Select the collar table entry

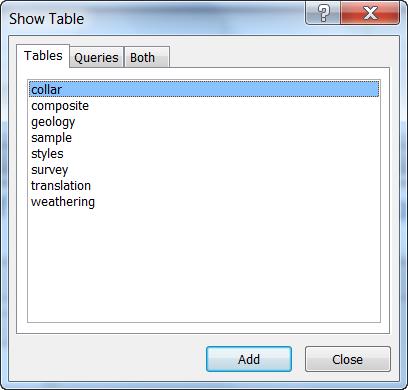[x=204, y=89]
